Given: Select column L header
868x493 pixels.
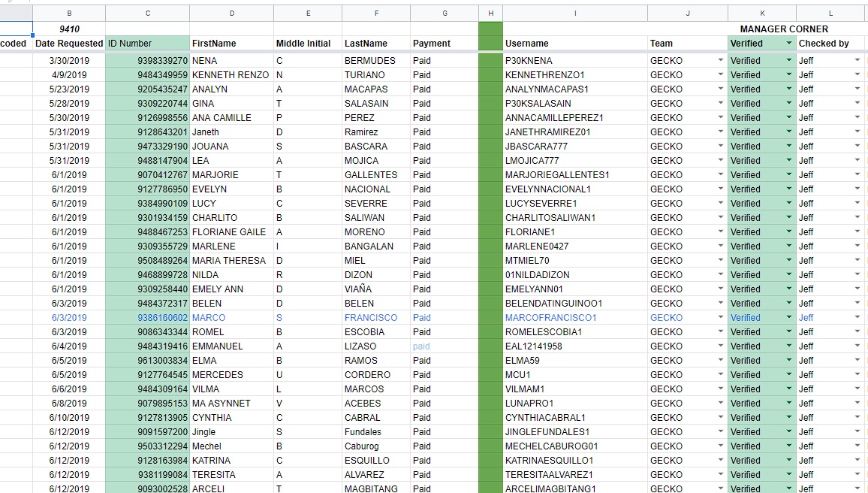Looking at the screenshot, I should [x=831, y=14].
